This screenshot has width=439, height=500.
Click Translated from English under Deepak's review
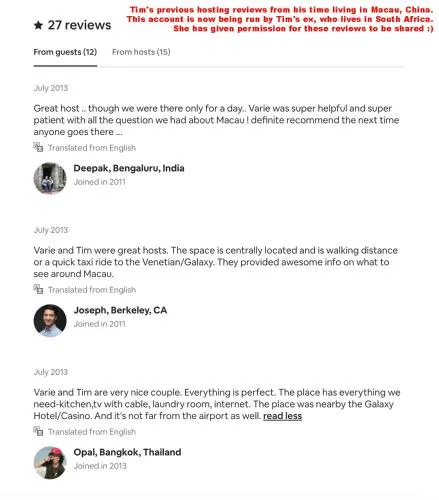point(92,148)
